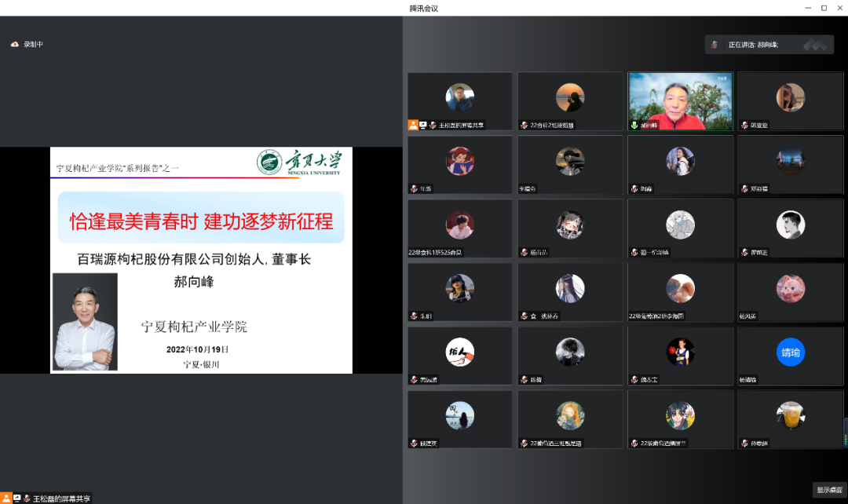The image size is (848, 504).
Task: Click the orange host icon in first participant tile
Action: coord(412,125)
